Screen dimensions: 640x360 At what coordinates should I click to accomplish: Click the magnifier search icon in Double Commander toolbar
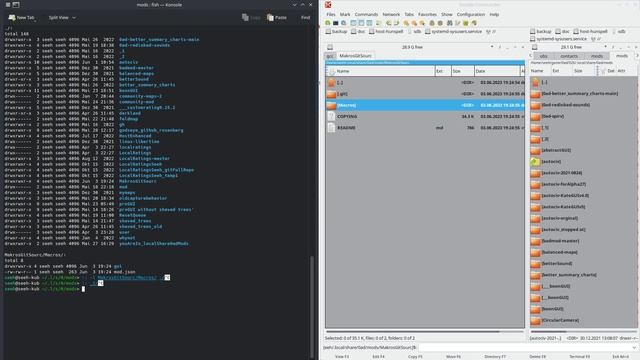[344, 23]
